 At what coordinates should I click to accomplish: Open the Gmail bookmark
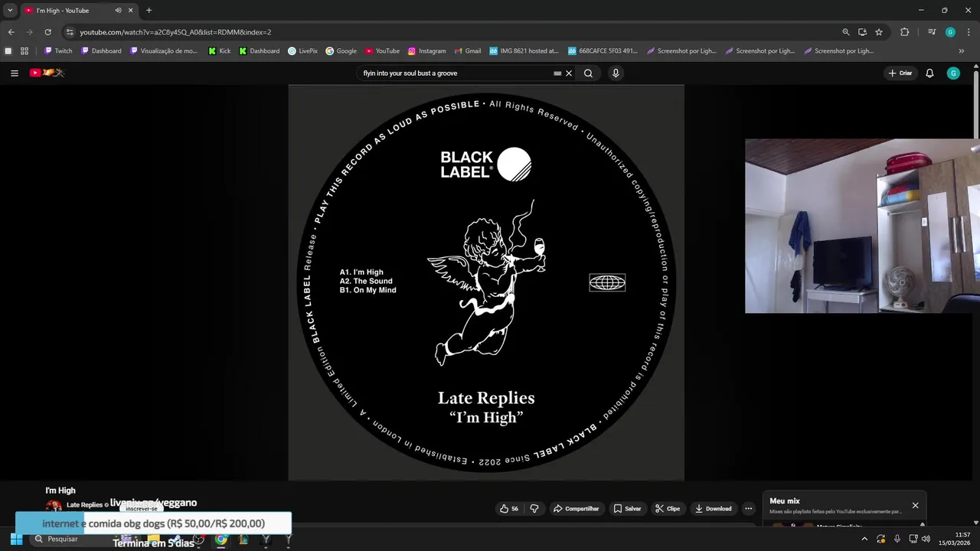[x=467, y=51]
